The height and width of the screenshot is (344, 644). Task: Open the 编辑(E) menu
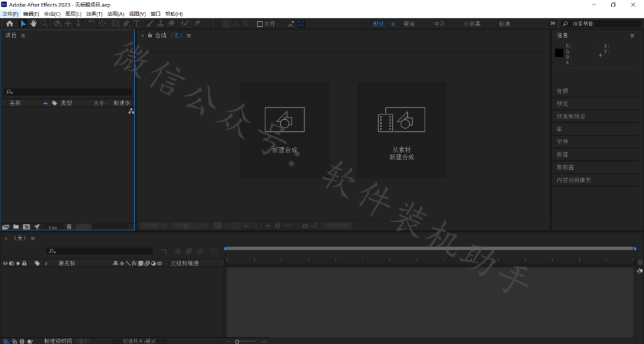tap(31, 14)
